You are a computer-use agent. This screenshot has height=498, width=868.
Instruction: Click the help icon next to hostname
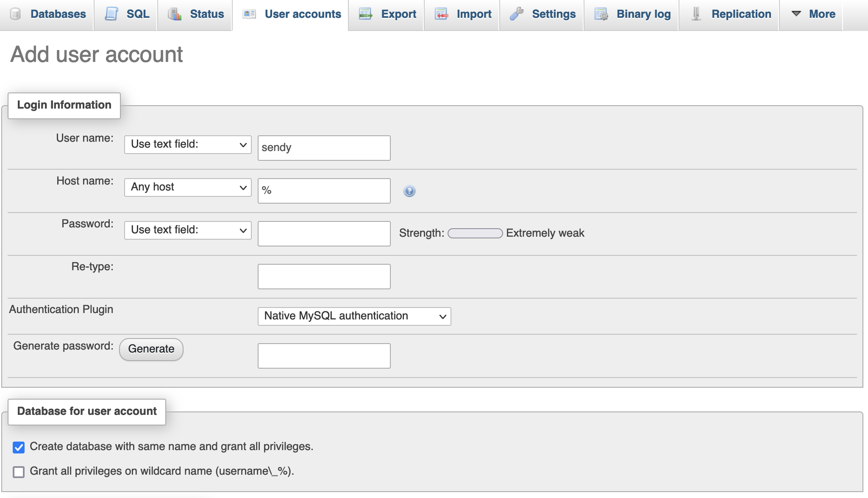pyautogui.click(x=409, y=191)
